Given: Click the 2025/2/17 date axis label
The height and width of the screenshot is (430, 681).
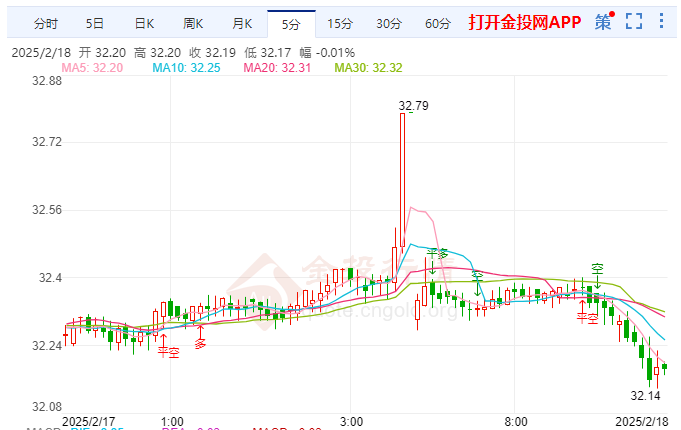Looking at the screenshot, I should pos(89,421).
